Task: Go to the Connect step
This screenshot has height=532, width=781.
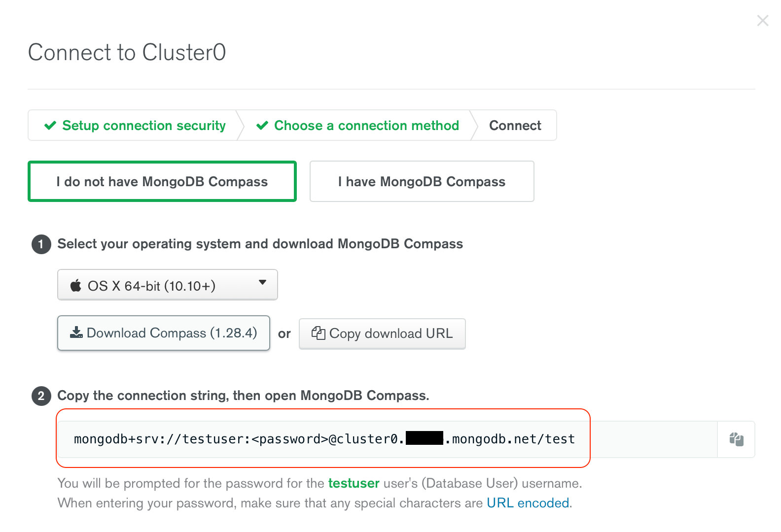Action: 514,125
